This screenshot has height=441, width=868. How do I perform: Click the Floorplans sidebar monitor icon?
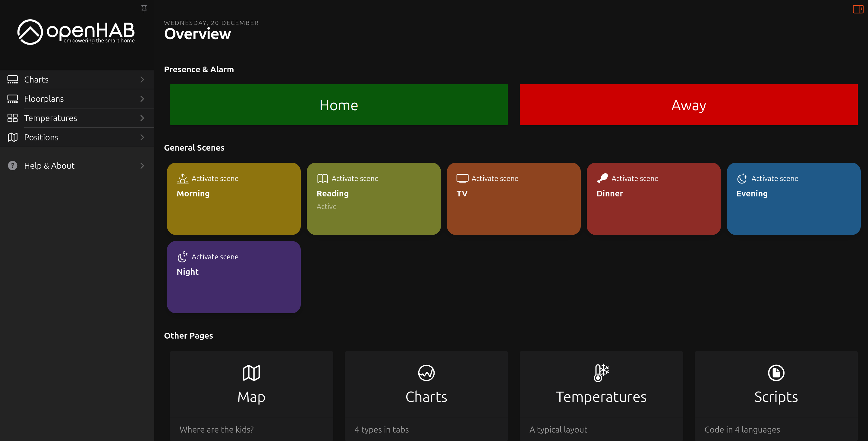[x=12, y=99]
